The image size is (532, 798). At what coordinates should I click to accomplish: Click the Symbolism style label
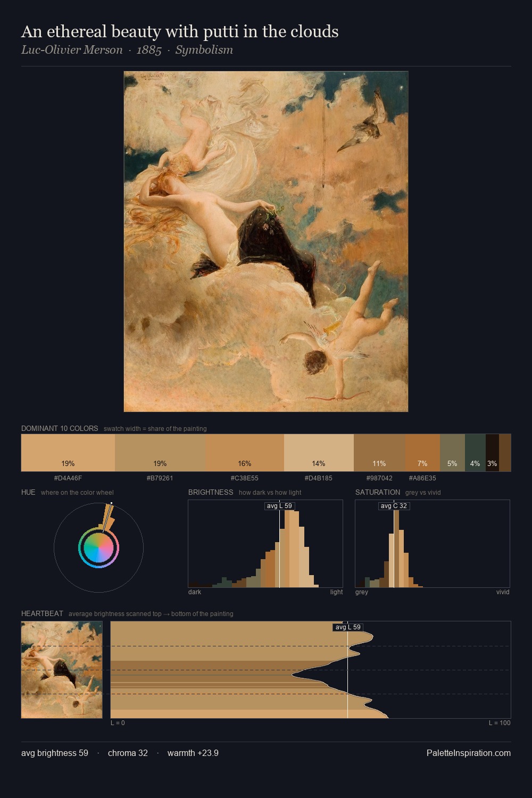coord(204,50)
